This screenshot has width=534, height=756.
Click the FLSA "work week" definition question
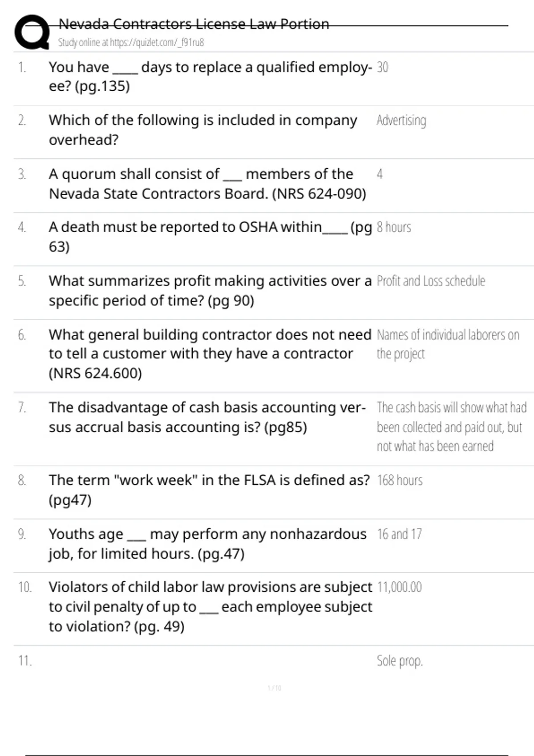pyautogui.click(x=209, y=490)
